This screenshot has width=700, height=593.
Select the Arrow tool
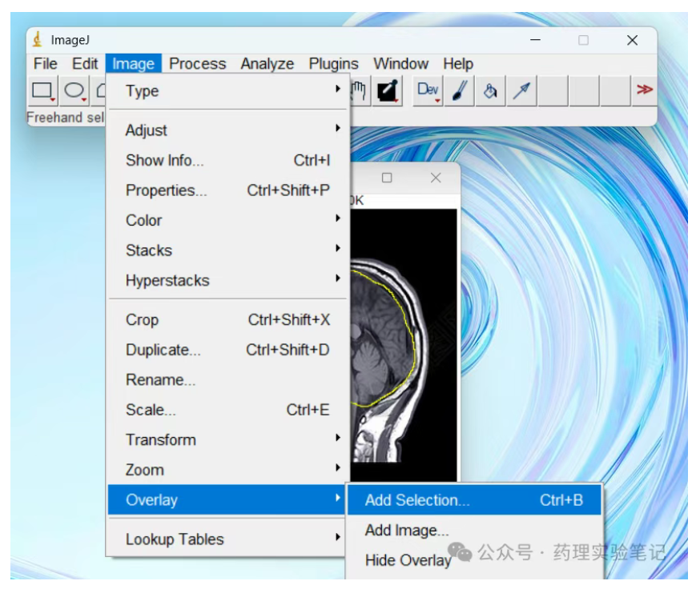point(521,91)
